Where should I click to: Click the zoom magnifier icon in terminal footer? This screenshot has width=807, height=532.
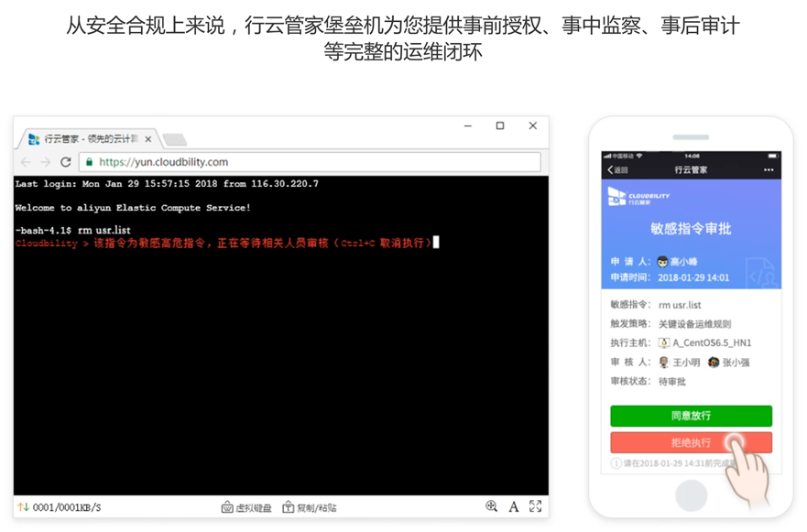[492, 506]
